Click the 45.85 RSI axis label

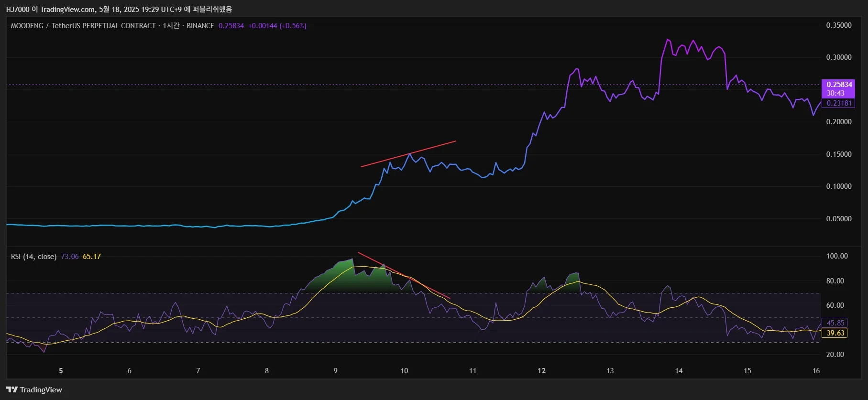(x=835, y=323)
